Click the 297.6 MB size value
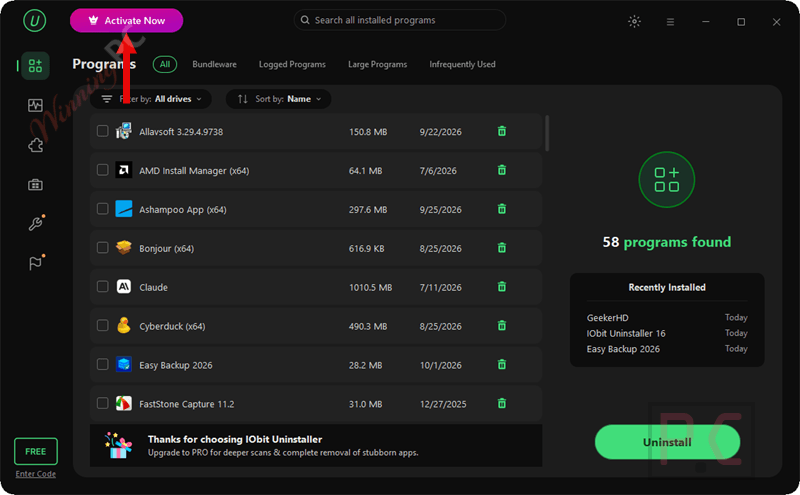800x495 pixels. pyautogui.click(x=368, y=210)
